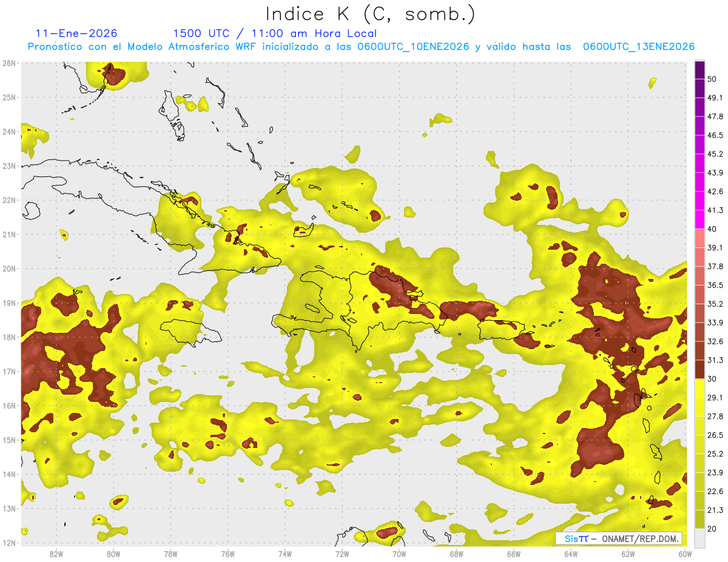
Task: Click the "12N" latitude label
Action: 9,543
